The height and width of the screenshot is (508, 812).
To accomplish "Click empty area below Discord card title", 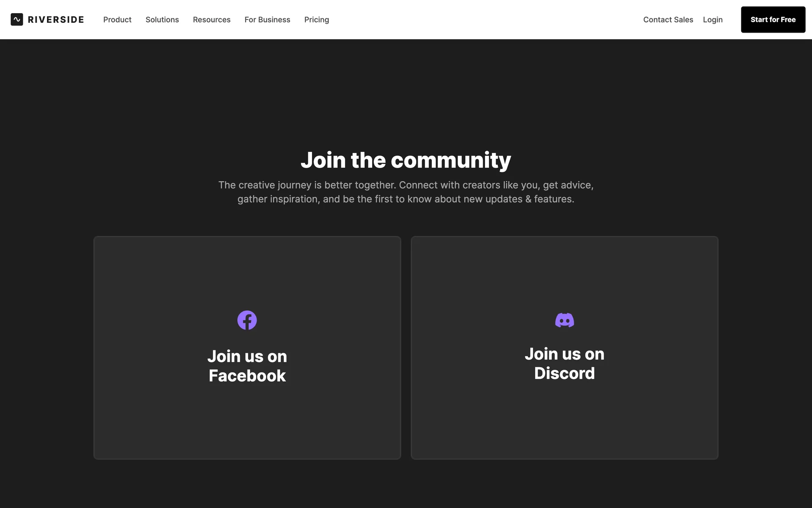I will pyautogui.click(x=564, y=423).
